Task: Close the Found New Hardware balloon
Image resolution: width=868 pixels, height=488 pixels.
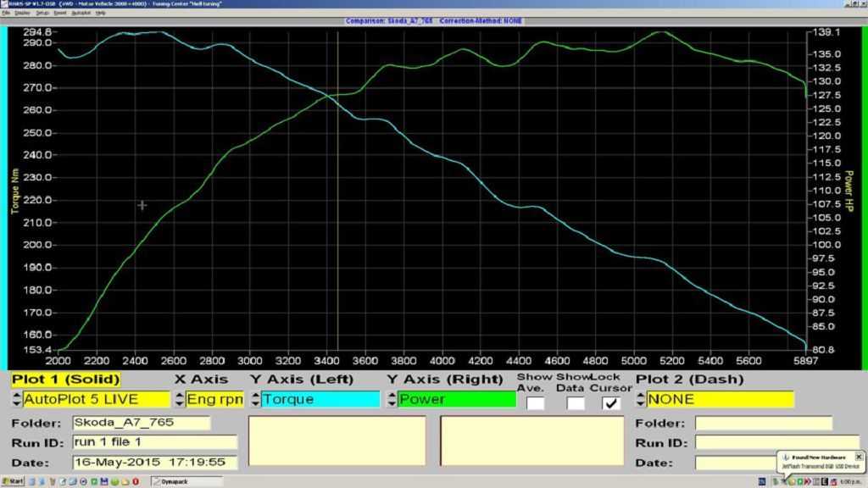Action: click(x=858, y=457)
